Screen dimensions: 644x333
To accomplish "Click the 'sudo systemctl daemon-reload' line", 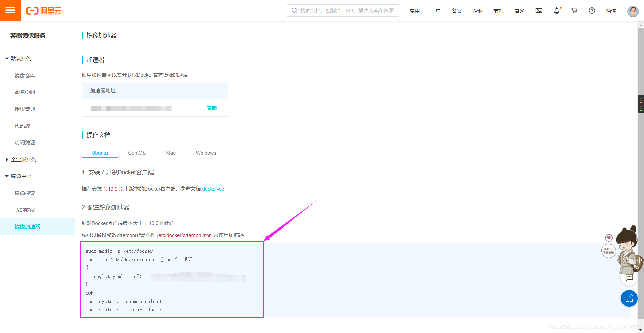I will 123,301.
